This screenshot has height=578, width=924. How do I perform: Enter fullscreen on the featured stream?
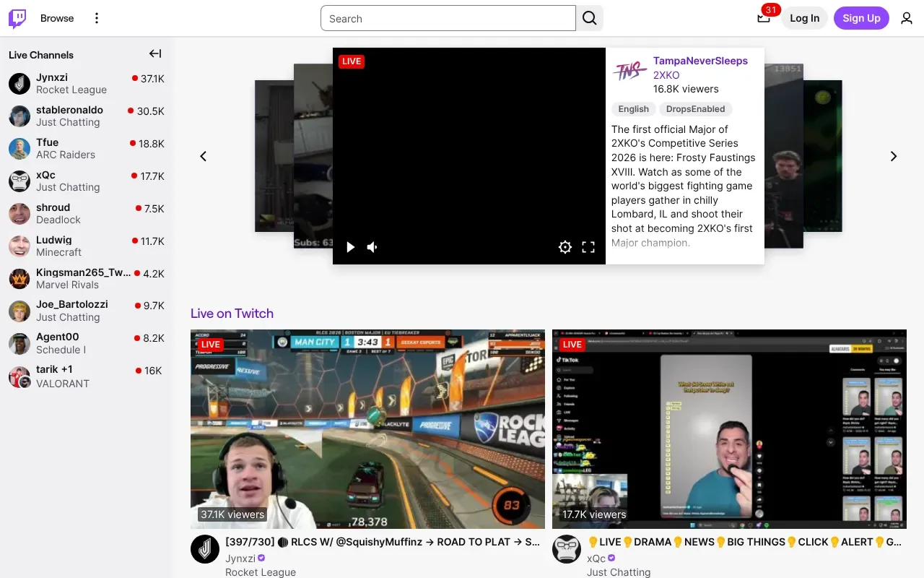(x=588, y=247)
